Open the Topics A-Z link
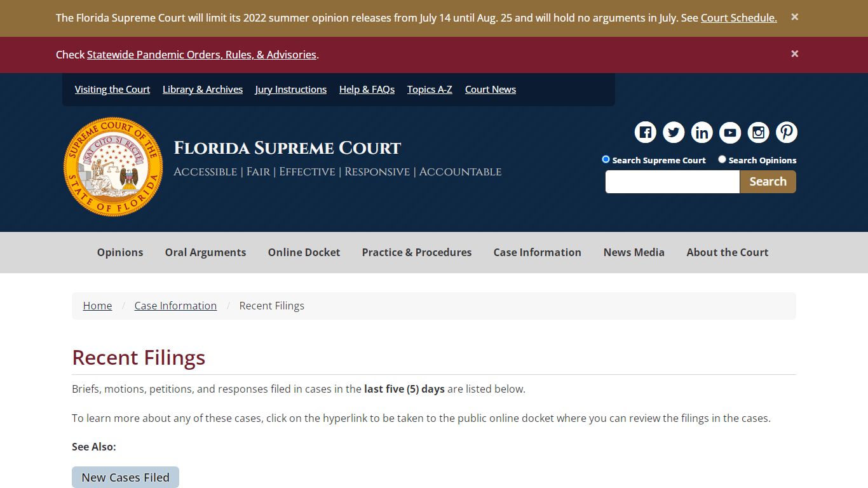The image size is (868, 488). tap(430, 90)
